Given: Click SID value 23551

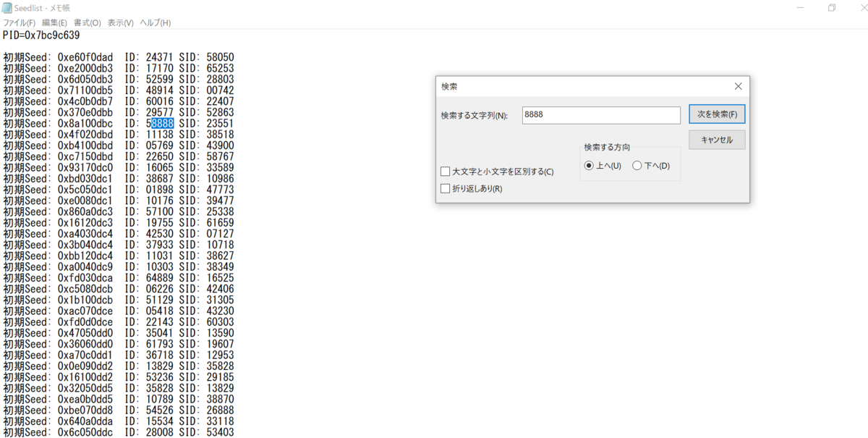Looking at the screenshot, I should click(220, 124).
